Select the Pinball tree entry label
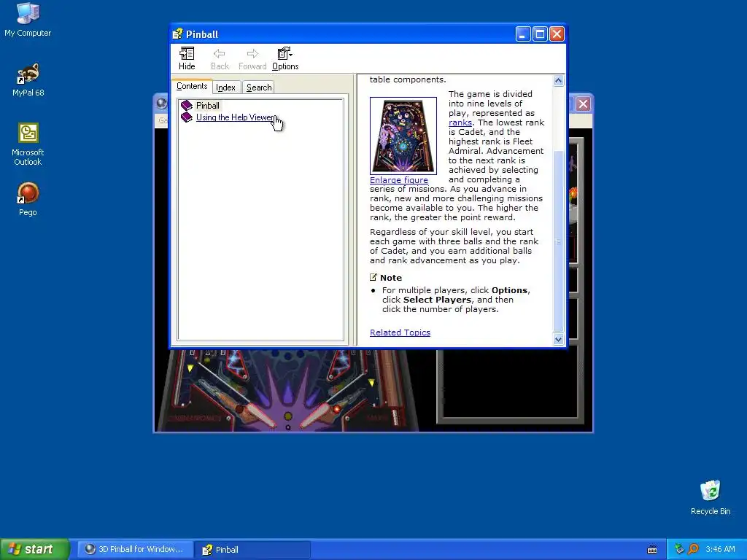This screenshot has width=747, height=560. pyautogui.click(x=208, y=106)
